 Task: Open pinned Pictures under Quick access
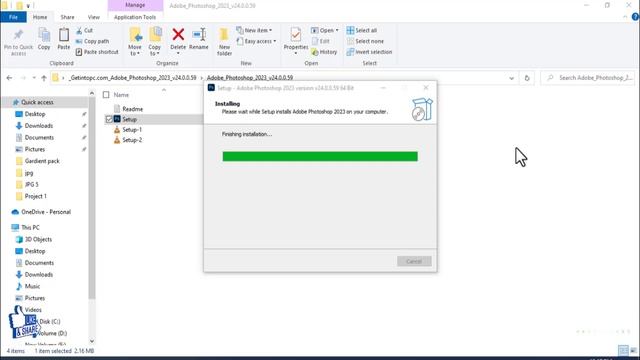pyautogui.click(x=30, y=149)
